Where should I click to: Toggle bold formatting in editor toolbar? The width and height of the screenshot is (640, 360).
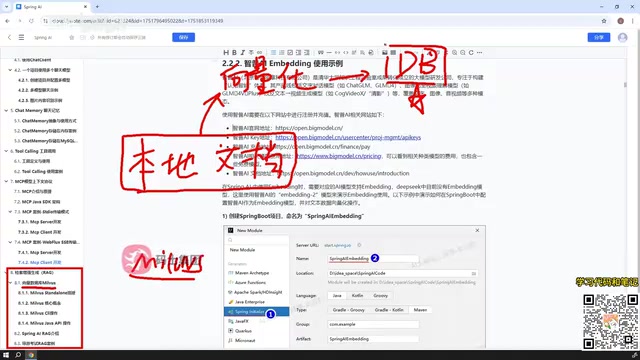(x=234, y=53)
